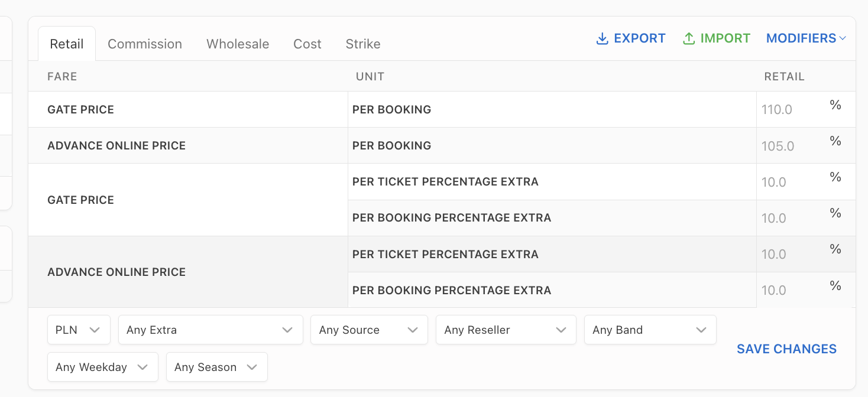Expand the Any Season dropdown
The image size is (868, 397).
(x=216, y=367)
